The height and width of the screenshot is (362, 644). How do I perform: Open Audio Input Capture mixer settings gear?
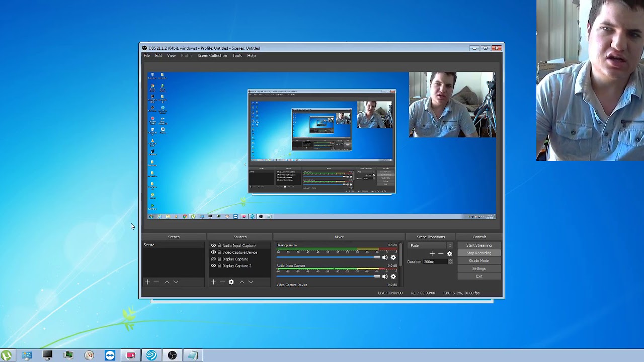393,277
